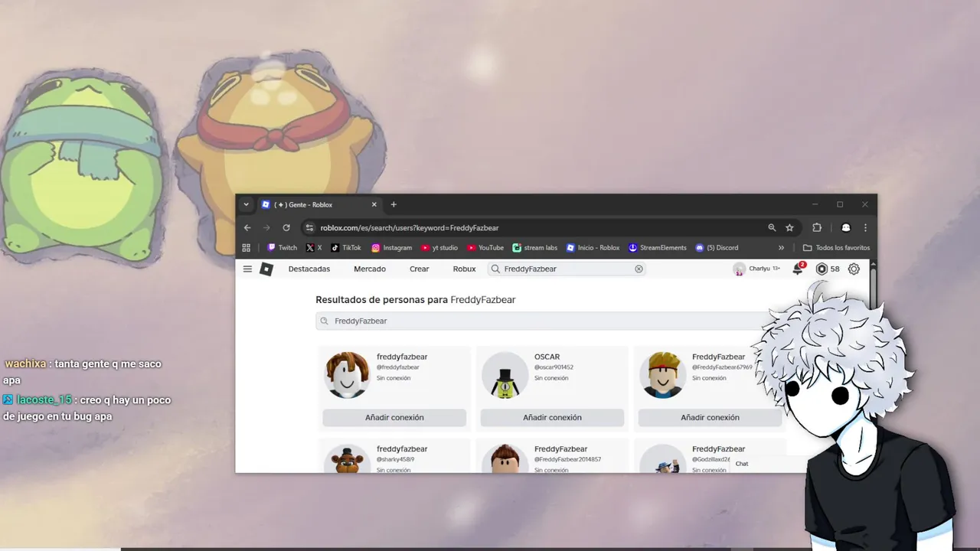The height and width of the screenshot is (551, 980).
Task: Open the freddyfazbear profile name link
Action: tap(402, 357)
